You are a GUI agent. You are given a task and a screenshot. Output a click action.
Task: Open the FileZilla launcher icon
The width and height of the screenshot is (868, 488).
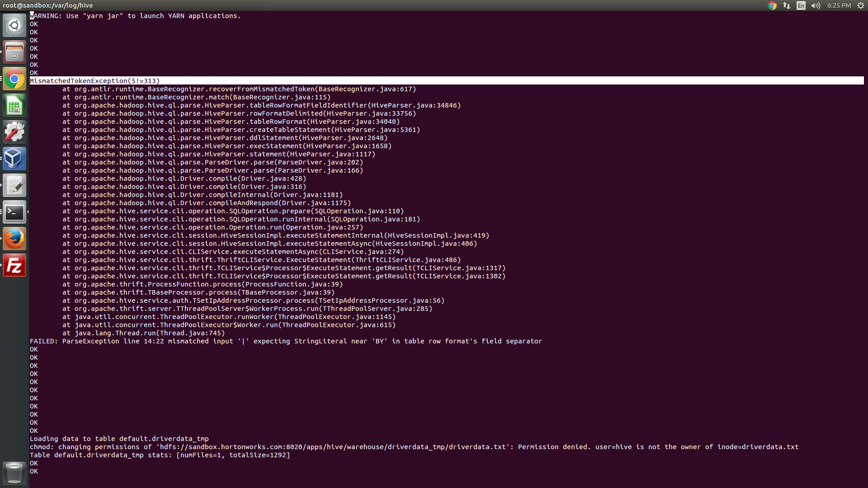click(14, 265)
